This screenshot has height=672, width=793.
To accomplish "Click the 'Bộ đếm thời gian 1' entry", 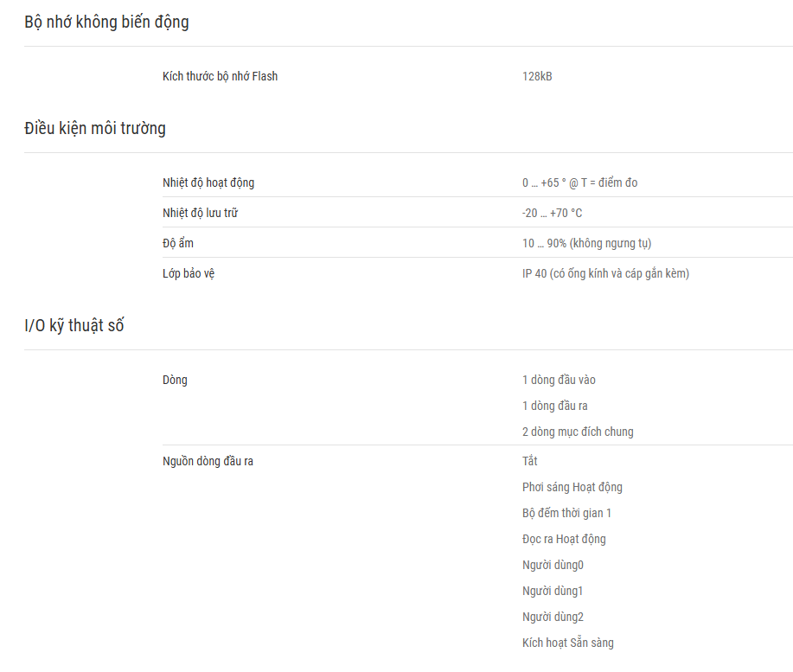I will point(567,513).
